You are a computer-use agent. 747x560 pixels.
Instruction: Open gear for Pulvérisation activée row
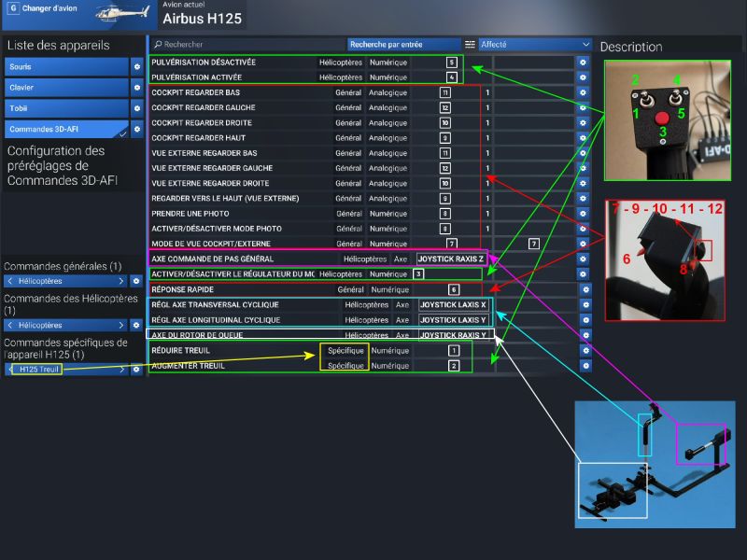[583, 77]
